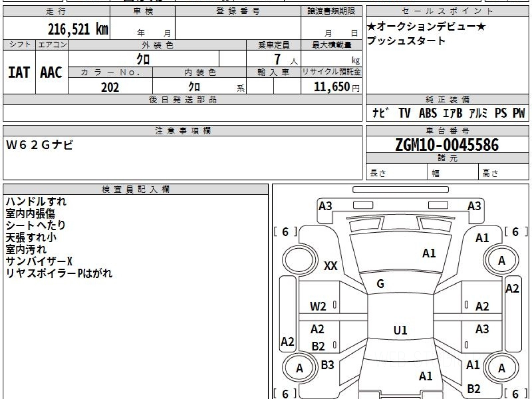Click the XX mark on the car diagram
This screenshot has height=399, width=532.
tap(331, 266)
